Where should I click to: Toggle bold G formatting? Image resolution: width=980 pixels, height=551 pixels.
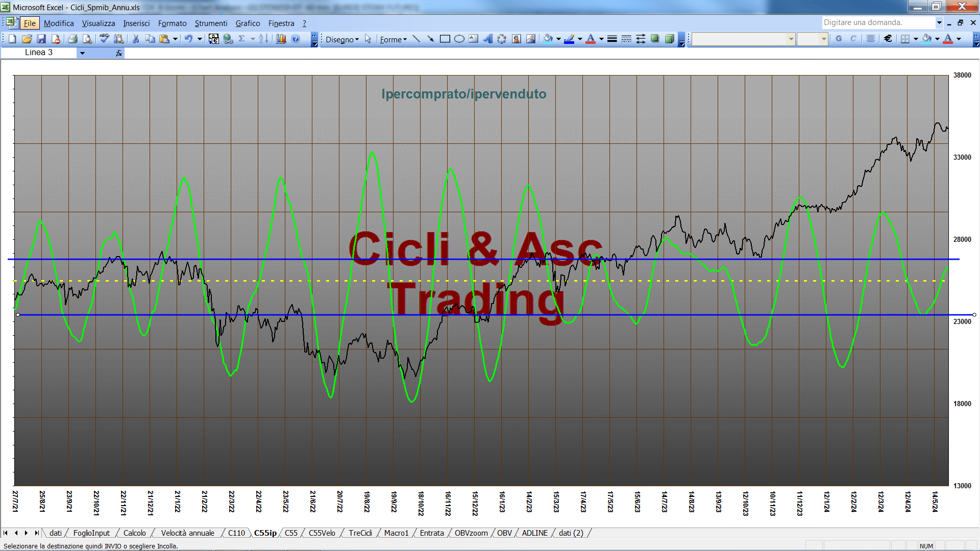pyautogui.click(x=839, y=39)
